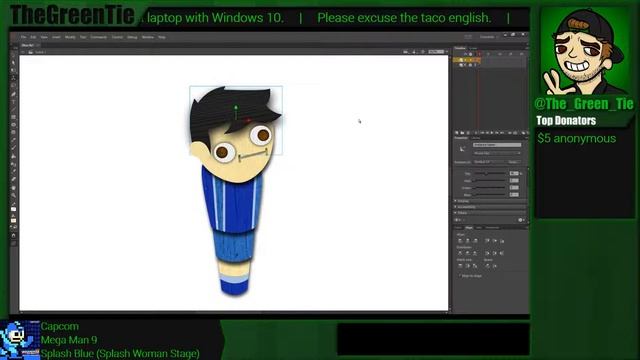
Task: Switch to the Transform tab
Action: point(492,228)
